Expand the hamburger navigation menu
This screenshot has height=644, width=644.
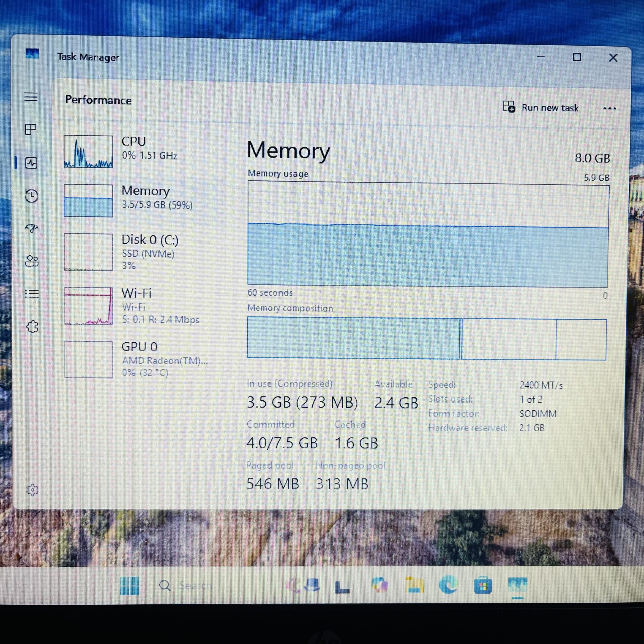(x=31, y=97)
